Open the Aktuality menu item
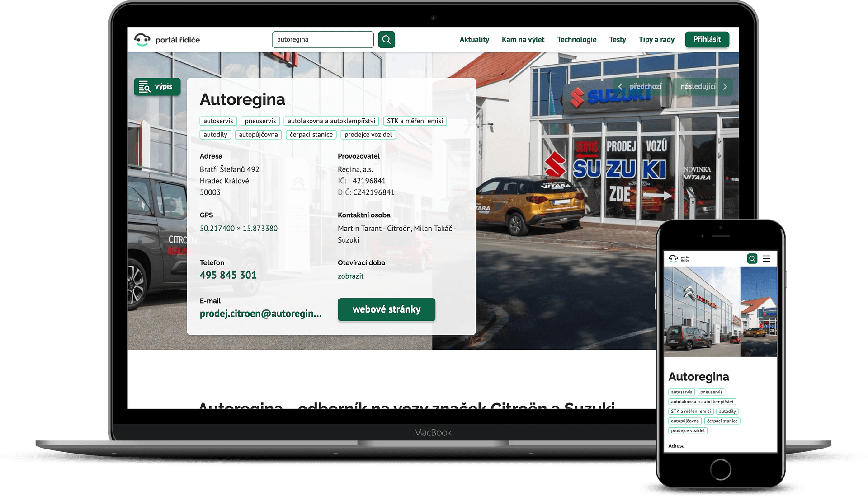The height and width of the screenshot is (496, 868). tap(474, 40)
